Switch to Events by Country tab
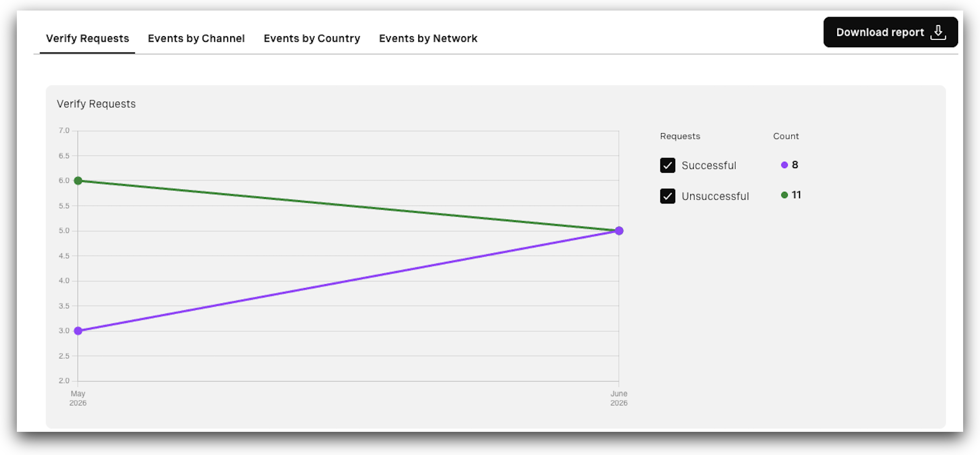Image resolution: width=980 pixels, height=455 pixels. click(x=312, y=38)
